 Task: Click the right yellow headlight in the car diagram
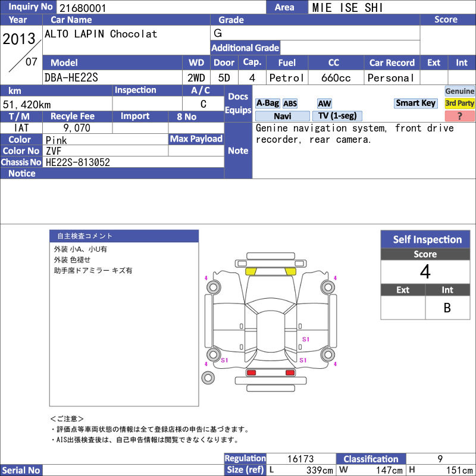pos(290,271)
